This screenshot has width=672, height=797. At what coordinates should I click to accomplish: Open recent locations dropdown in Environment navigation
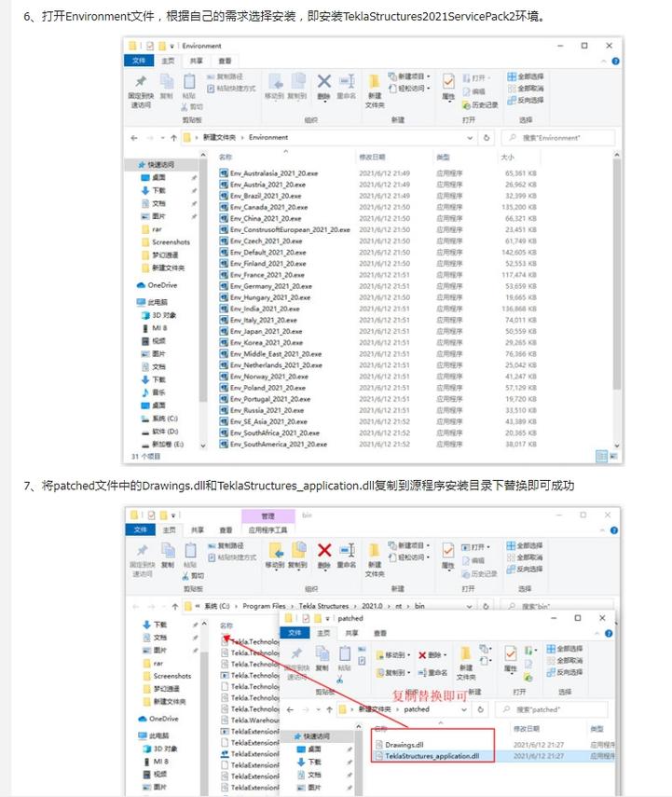pyautogui.click(x=163, y=138)
